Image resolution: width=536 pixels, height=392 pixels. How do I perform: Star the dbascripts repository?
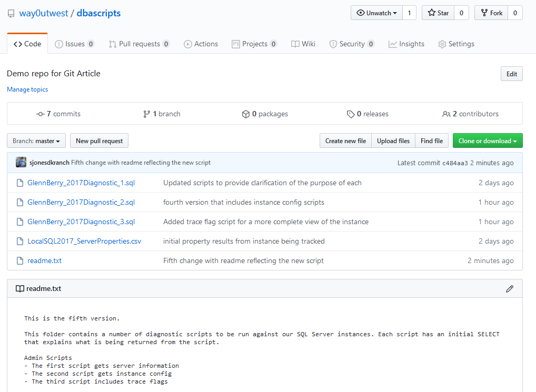[438, 13]
